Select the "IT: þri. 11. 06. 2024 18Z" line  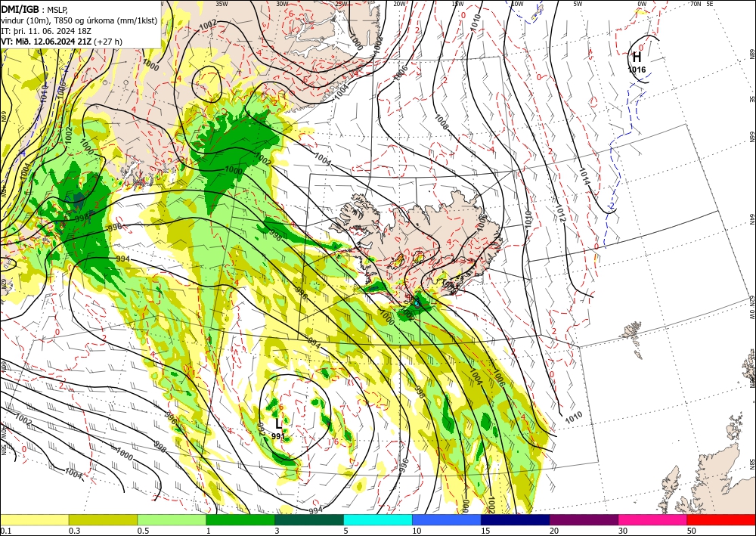(46, 31)
